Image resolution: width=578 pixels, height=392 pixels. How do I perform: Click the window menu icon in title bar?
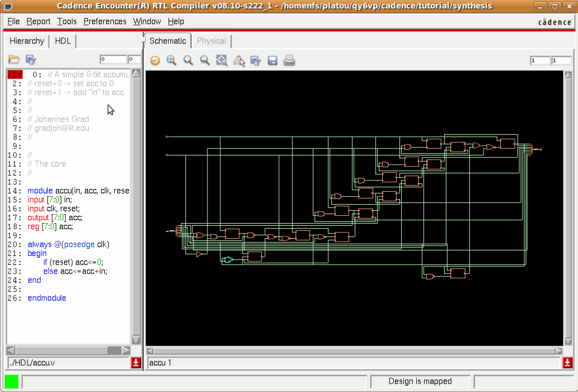point(8,6)
